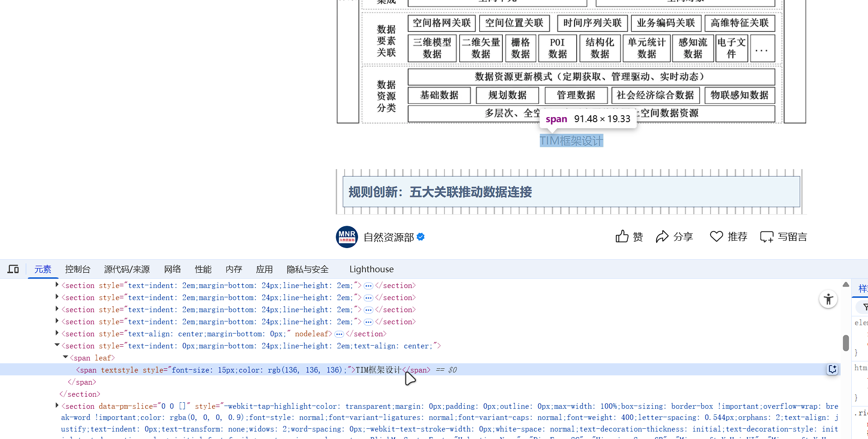Click the DOM tree vertical scrollbar thumb
The height and width of the screenshot is (439, 868).
click(846, 343)
